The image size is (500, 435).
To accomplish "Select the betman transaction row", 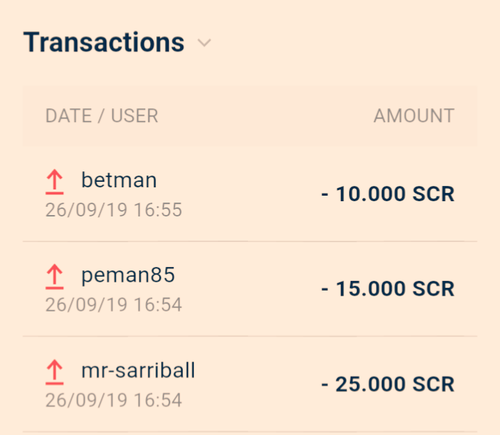I will click(x=250, y=194).
